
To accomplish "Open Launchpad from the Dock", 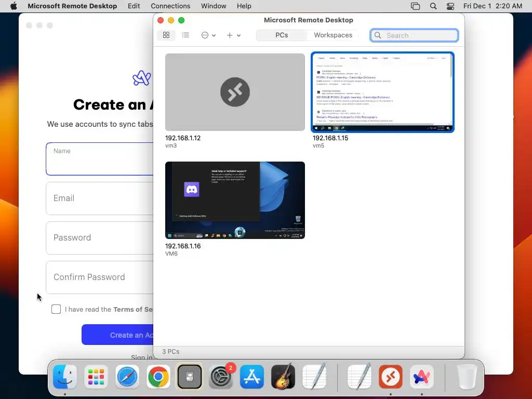I will pos(96,377).
